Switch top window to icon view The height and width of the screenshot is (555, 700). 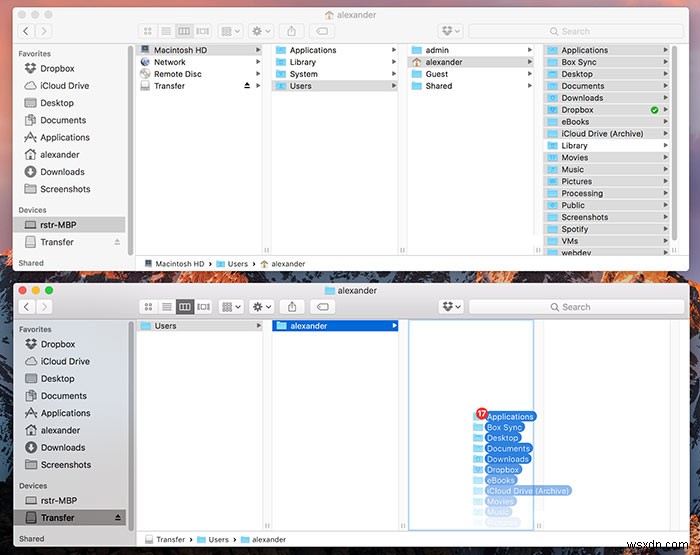coord(148,31)
